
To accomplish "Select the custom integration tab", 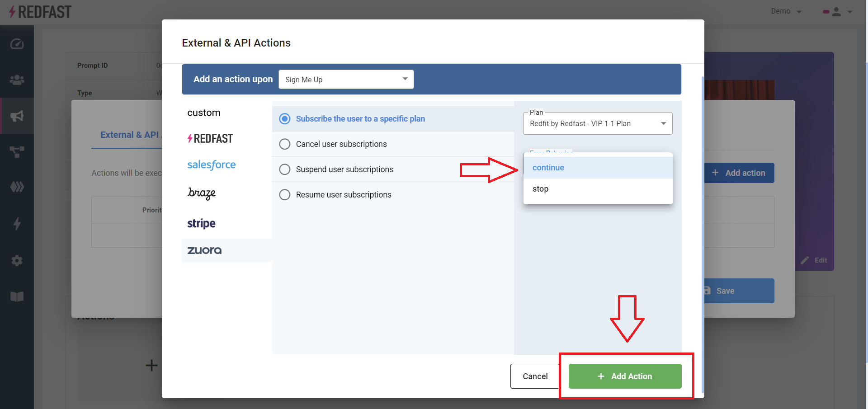I will (x=204, y=113).
